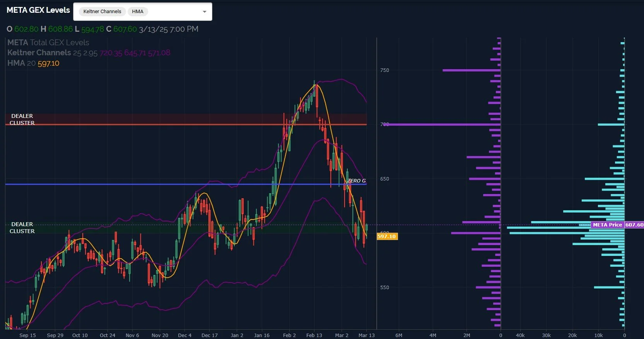Open the indicators dropdown arrow
The height and width of the screenshot is (339, 644).
click(205, 12)
